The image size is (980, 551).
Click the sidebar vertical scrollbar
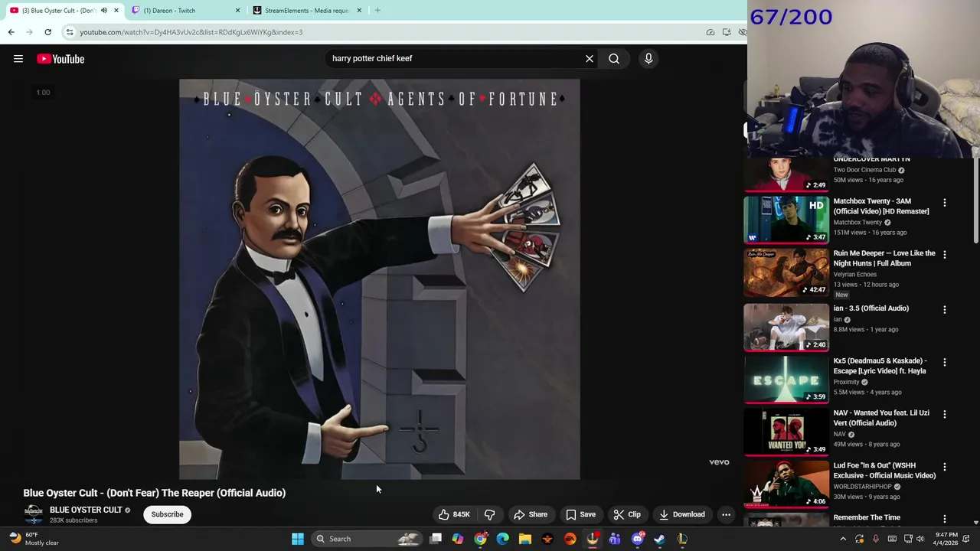click(x=976, y=201)
